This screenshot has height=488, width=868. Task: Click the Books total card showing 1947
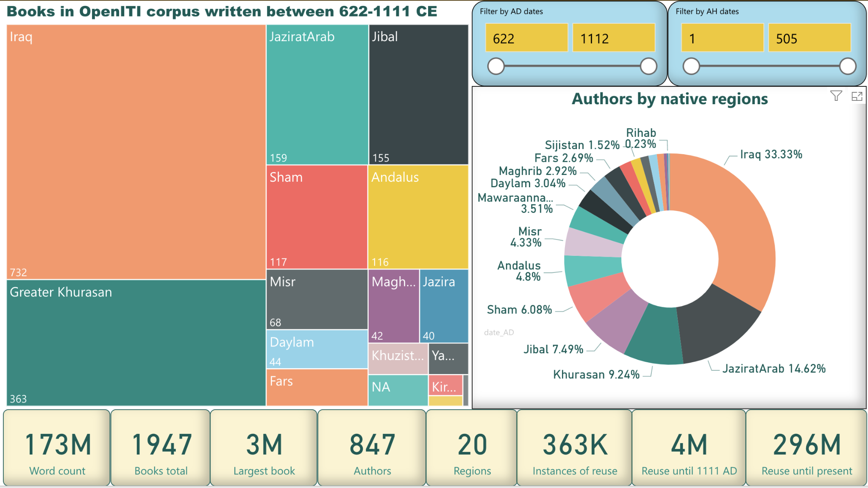click(161, 447)
